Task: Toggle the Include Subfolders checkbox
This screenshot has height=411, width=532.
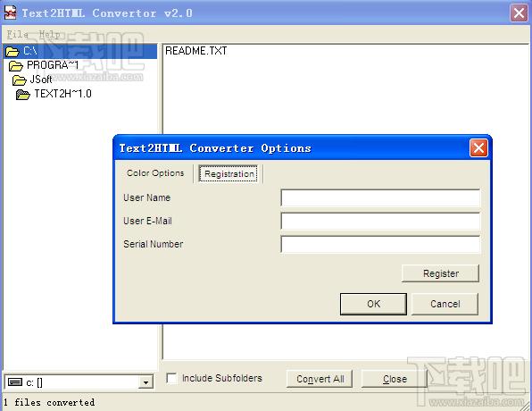Action: (x=171, y=379)
